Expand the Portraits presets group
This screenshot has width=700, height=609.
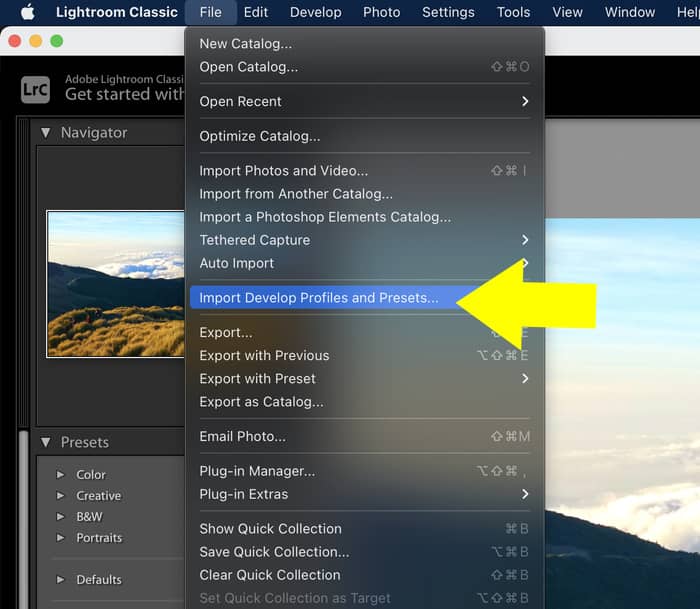click(x=61, y=538)
